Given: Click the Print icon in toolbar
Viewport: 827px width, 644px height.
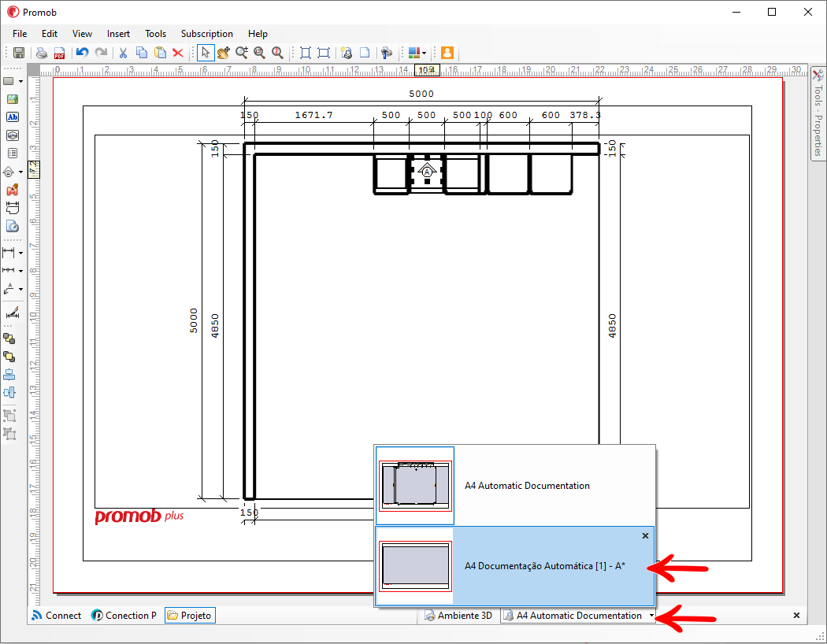Looking at the screenshot, I should tap(42, 53).
